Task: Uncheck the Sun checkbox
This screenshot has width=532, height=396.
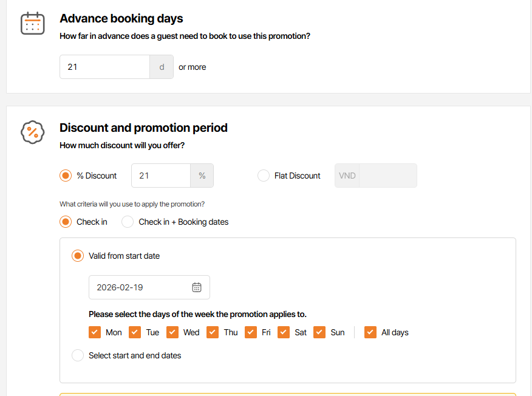Action: (319, 332)
